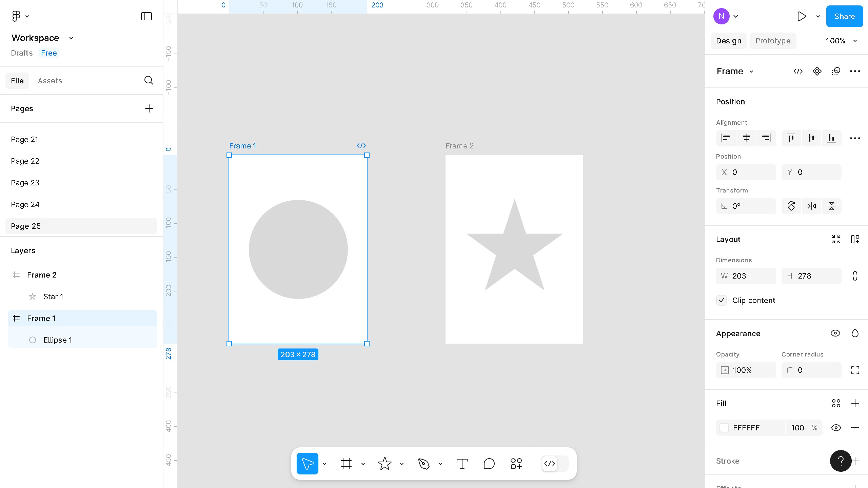
Task: Click the Share button
Action: (x=844, y=16)
